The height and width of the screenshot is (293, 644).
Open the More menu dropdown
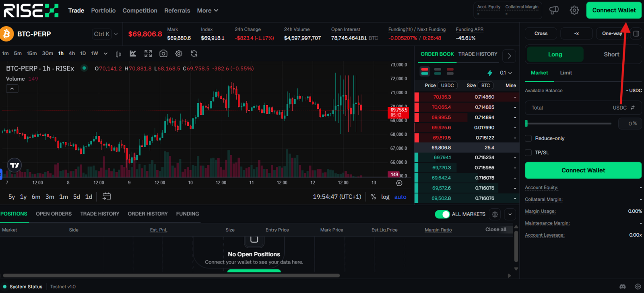click(207, 10)
